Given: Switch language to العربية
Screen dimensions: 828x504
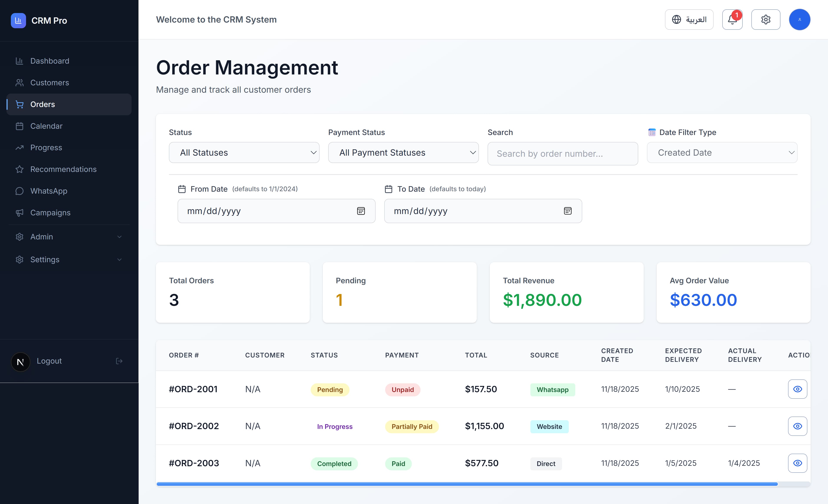Looking at the screenshot, I should (x=689, y=20).
